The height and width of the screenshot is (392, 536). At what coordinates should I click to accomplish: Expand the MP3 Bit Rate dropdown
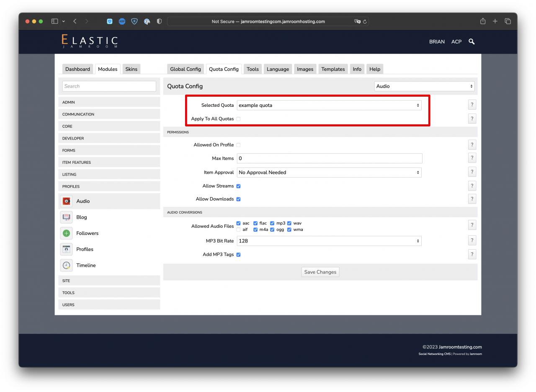coord(329,241)
